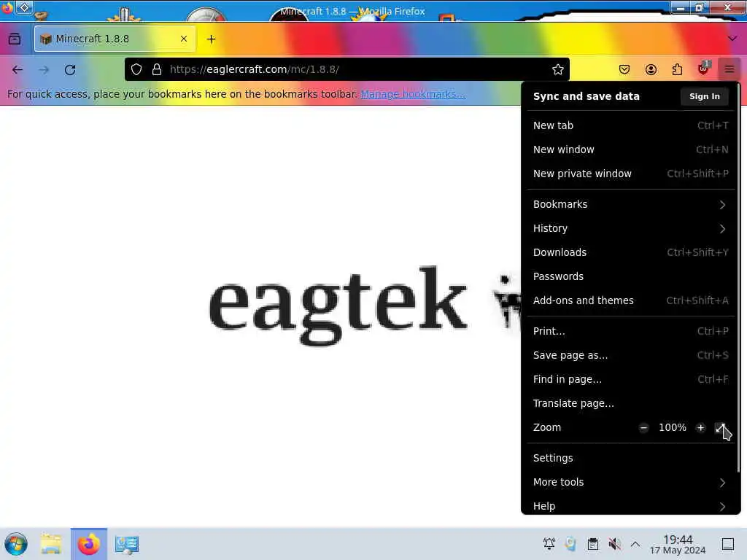This screenshot has height=560, width=747.
Task: Open the Extensions puzzle icon
Action: coord(677,69)
